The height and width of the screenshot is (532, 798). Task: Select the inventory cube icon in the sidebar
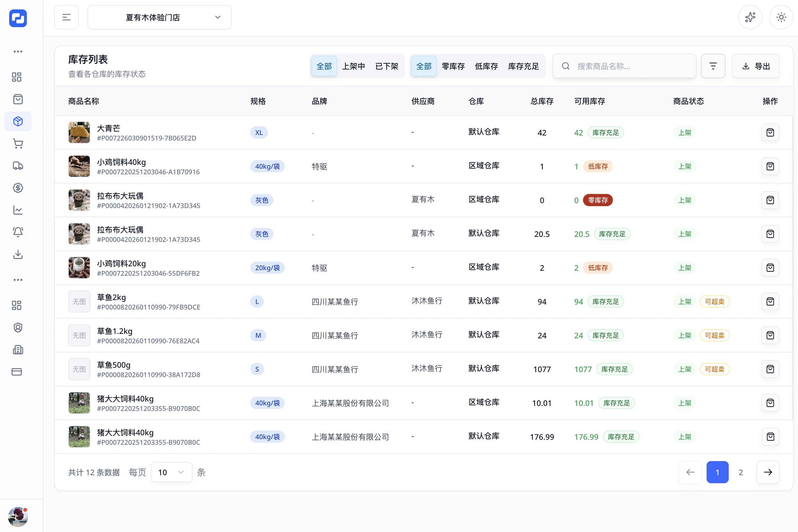click(18, 121)
